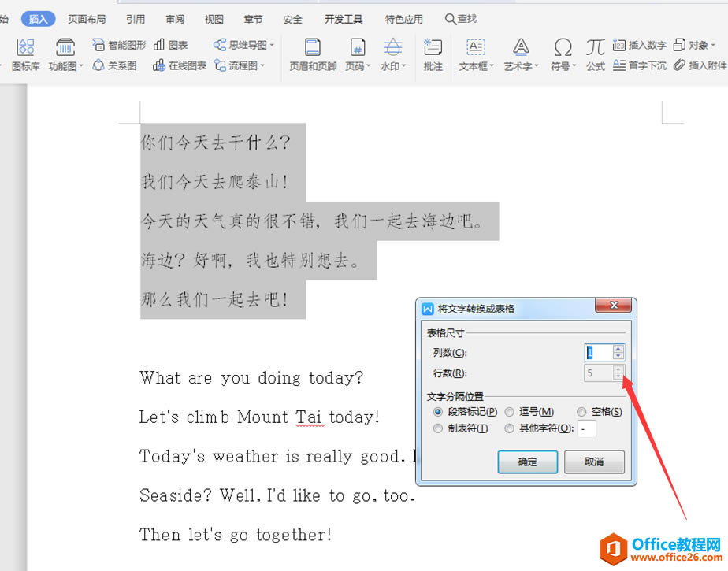The image size is (728, 571).
Task: Click the text 'Then let's go together!'
Action: point(236,535)
